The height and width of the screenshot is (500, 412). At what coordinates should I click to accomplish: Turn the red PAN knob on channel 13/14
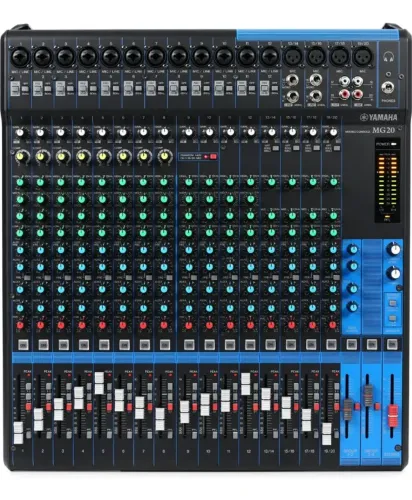point(271,325)
